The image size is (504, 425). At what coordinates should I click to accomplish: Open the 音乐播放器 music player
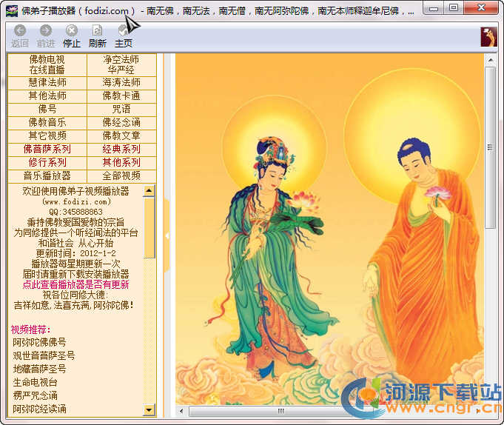pyautogui.click(x=47, y=176)
